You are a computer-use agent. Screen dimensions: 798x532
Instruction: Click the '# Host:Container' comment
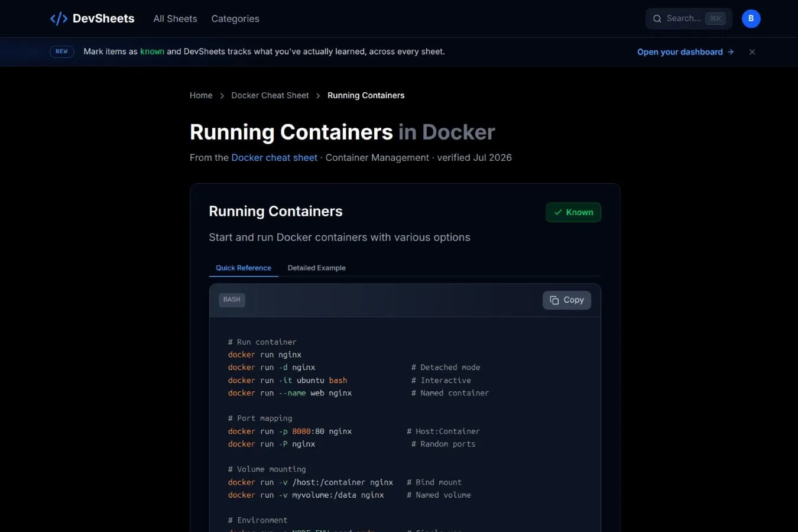click(x=443, y=432)
